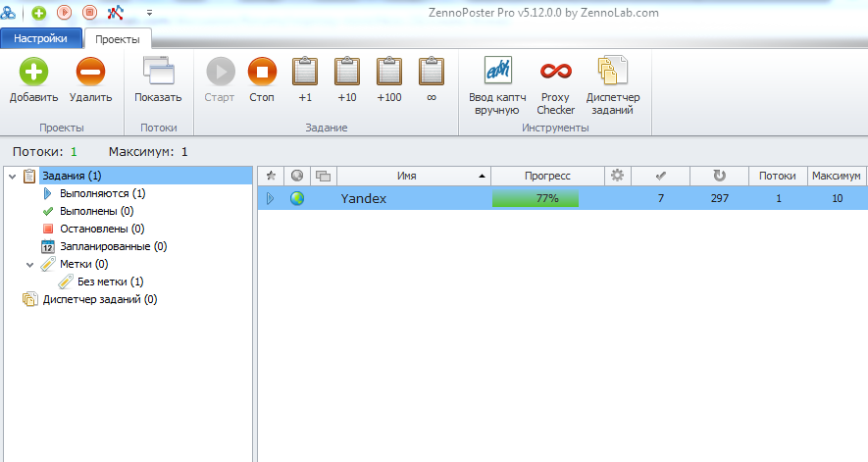Click ZennoPoster app logo in title bar
The height and width of the screenshot is (462, 868).
[x=8, y=12]
